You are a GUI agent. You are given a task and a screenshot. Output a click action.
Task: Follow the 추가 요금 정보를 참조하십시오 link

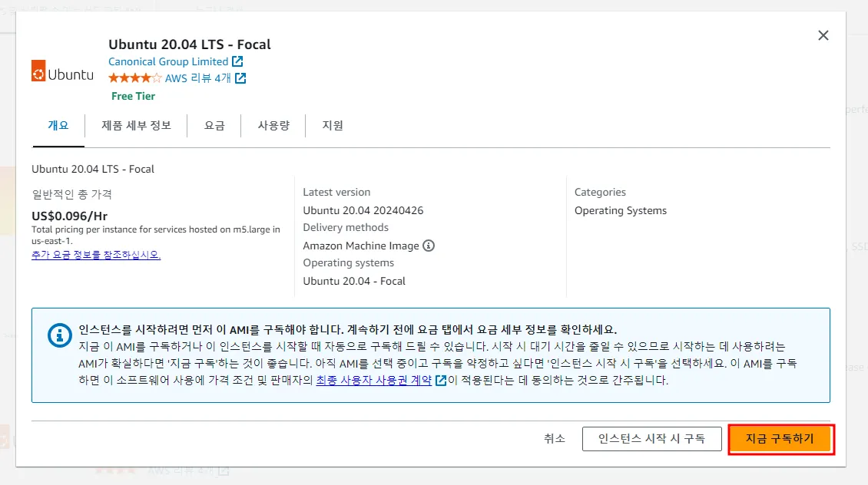96,255
